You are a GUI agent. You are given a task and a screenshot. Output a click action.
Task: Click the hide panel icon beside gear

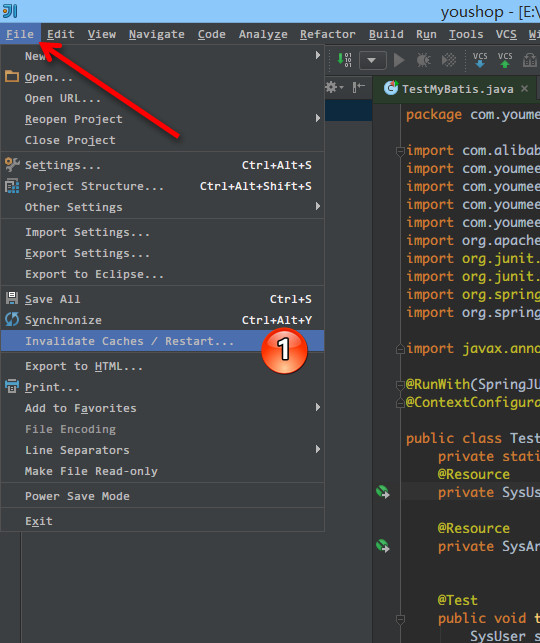[x=359, y=87]
